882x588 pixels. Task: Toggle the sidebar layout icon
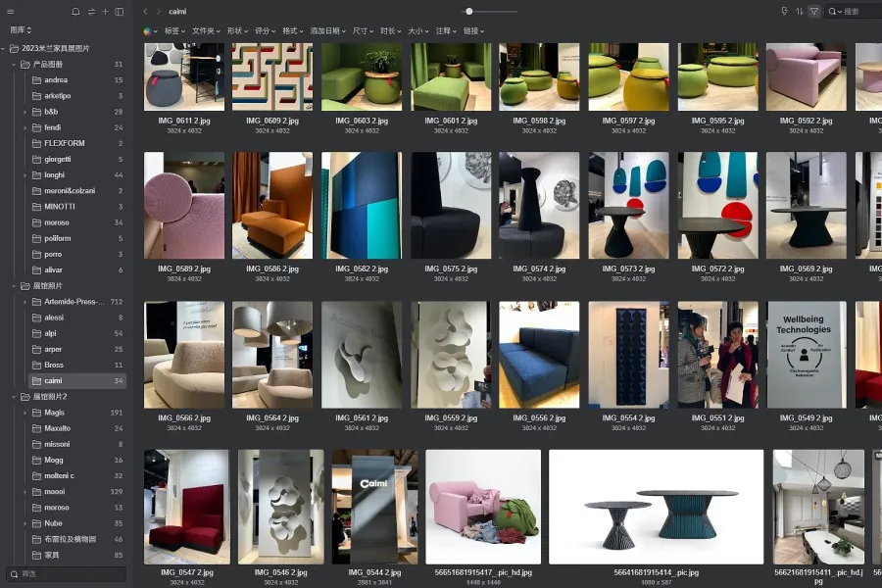pos(120,11)
